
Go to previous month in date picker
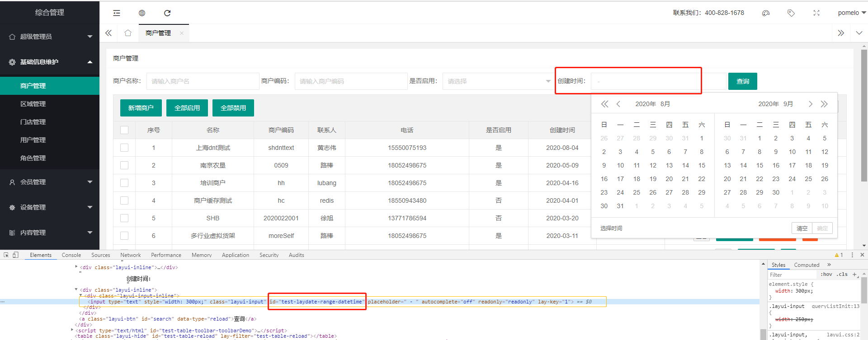point(618,104)
